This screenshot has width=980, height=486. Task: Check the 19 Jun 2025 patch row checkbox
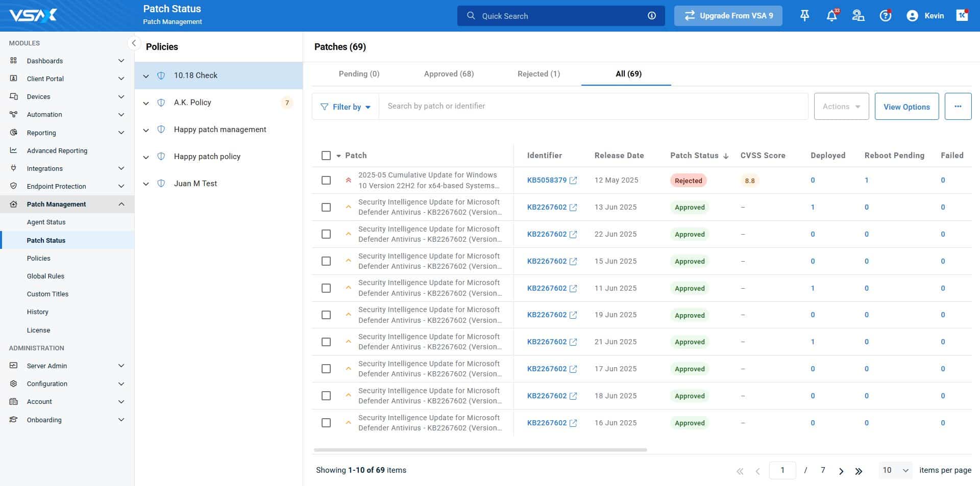pyautogui.click(x=326, y=315)
